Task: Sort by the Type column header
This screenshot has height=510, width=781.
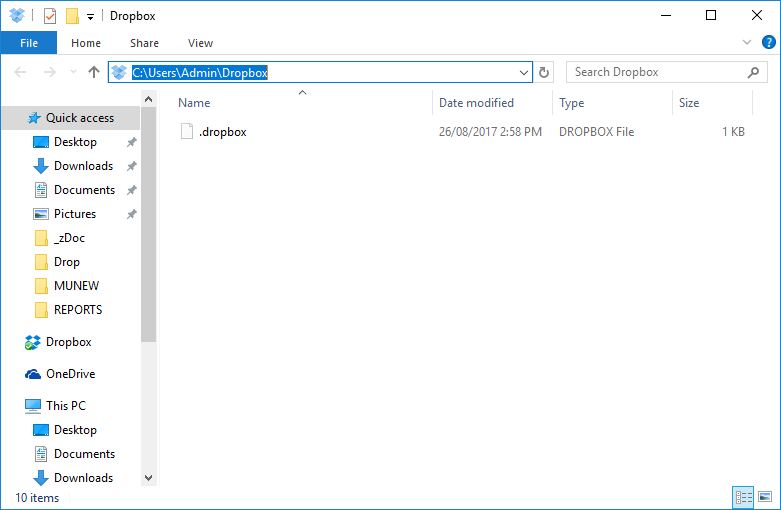Action: point(571,103)
